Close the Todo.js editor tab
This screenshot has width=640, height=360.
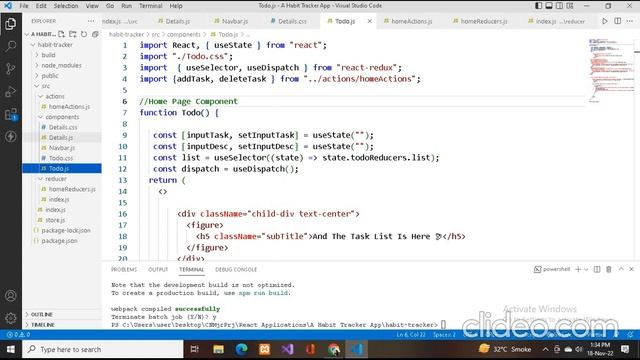click(x=369, y=21)
